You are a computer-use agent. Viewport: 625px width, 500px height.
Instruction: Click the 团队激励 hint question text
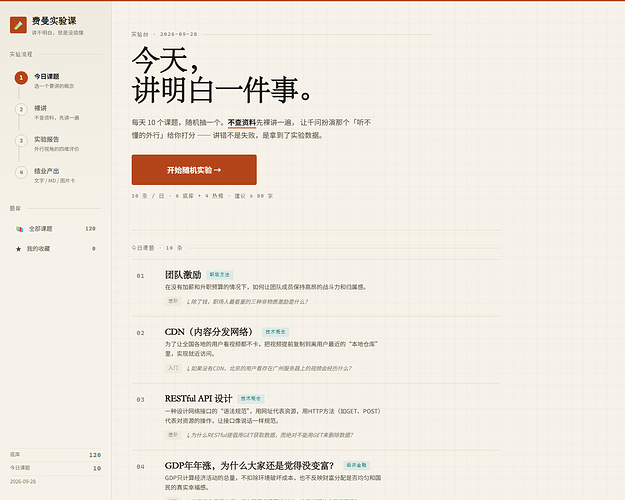(x=247, y=302)
